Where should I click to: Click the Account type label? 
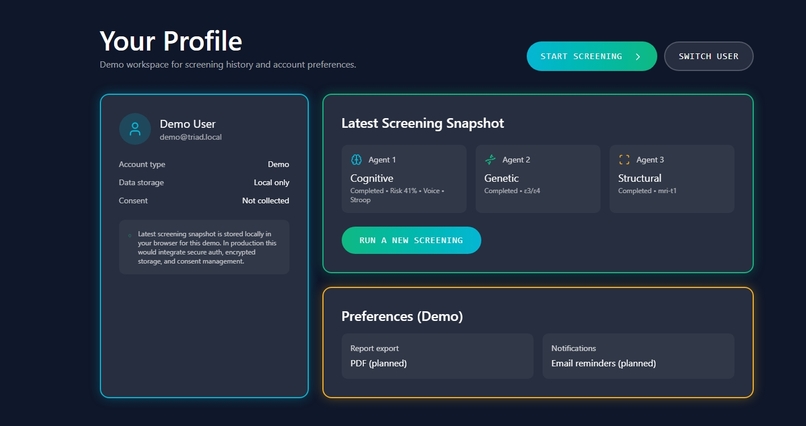click(x=142, y=164)
